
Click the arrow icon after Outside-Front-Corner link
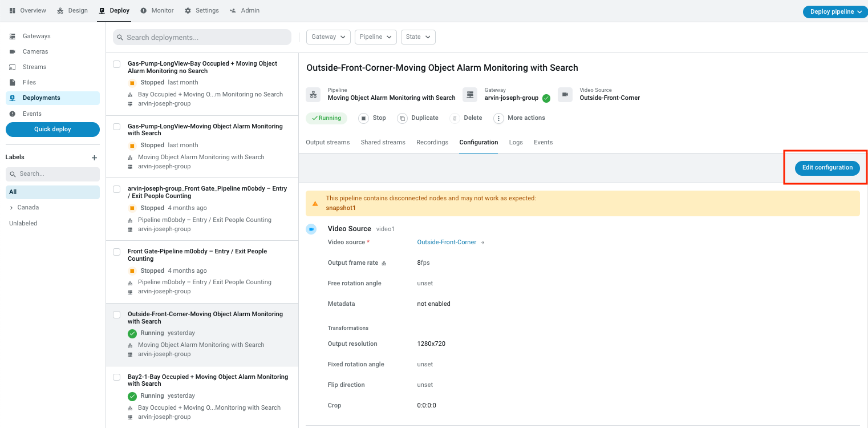pyautogui.click(x=482, y=243)
